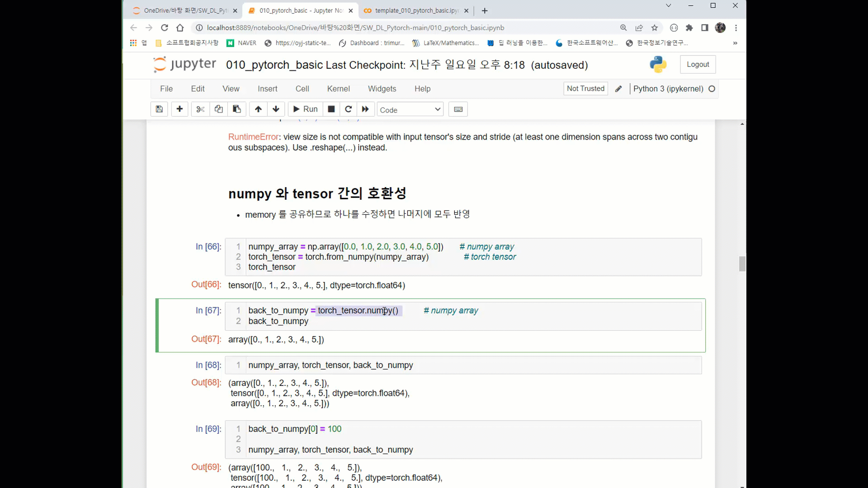The width and height of the screenshot is (868, 488).
Task: Cut selected cells with scissors icon
Action: coord(200,109)
